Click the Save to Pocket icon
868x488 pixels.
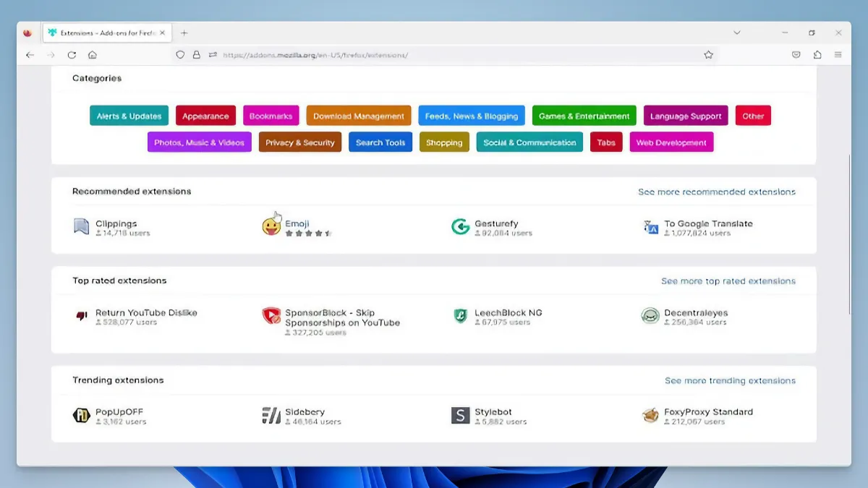pos(796,55)
